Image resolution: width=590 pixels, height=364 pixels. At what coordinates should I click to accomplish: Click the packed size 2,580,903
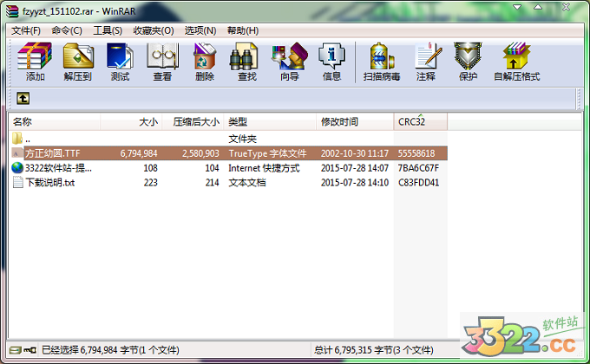[x=200, y=153]
